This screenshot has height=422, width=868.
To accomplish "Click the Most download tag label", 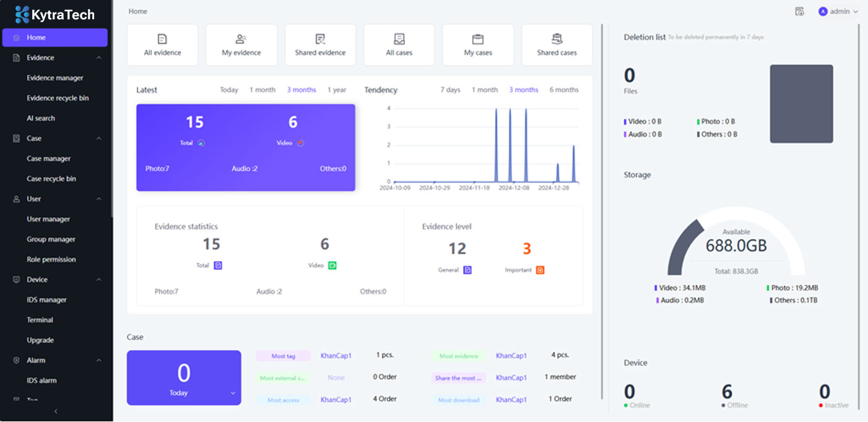I will [459, 400].
